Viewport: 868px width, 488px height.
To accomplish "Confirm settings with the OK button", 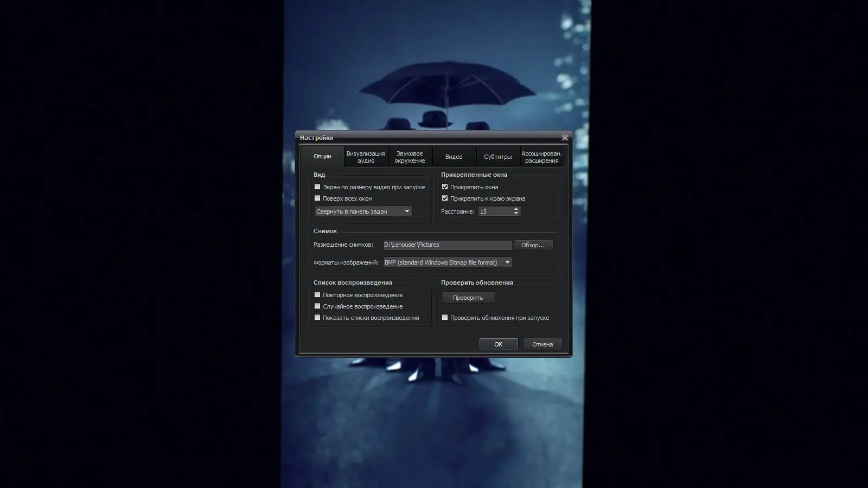I will pyautogui.click(x=499, y=344).
